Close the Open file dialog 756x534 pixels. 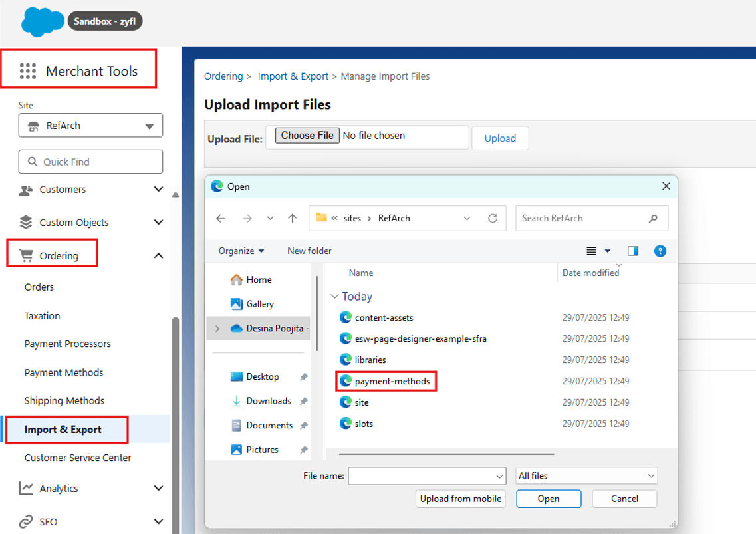pyautogui.click(x=666, y=186)
